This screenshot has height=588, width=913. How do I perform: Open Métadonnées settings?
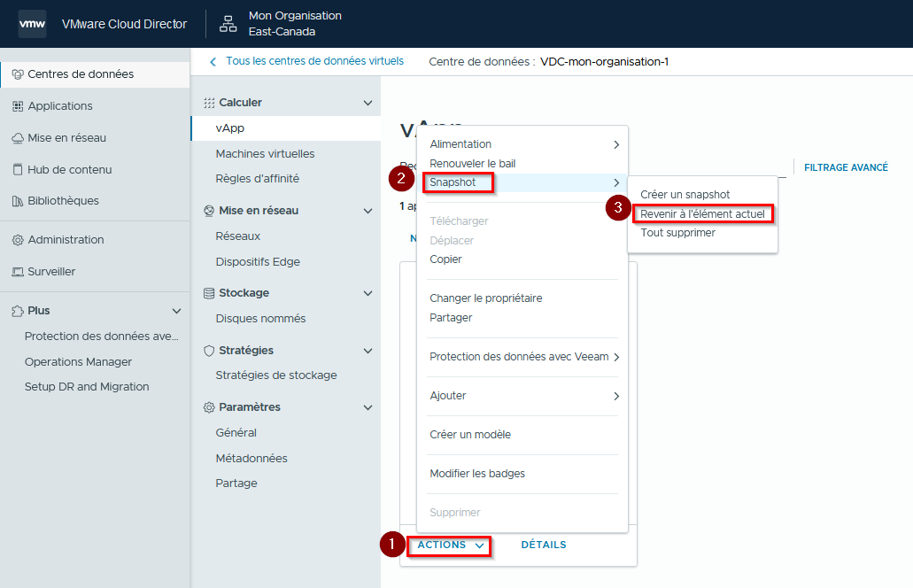(x=251, y=459)
